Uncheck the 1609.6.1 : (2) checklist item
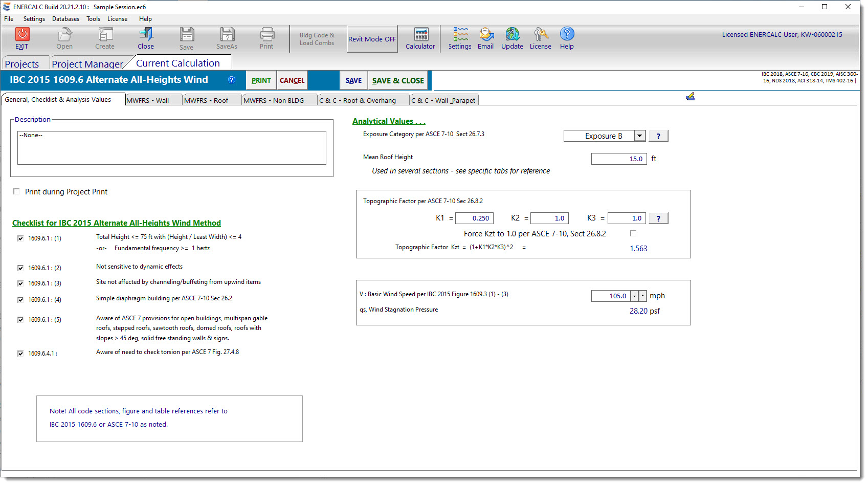Screen dimensions: 868x485 [20, 268]
